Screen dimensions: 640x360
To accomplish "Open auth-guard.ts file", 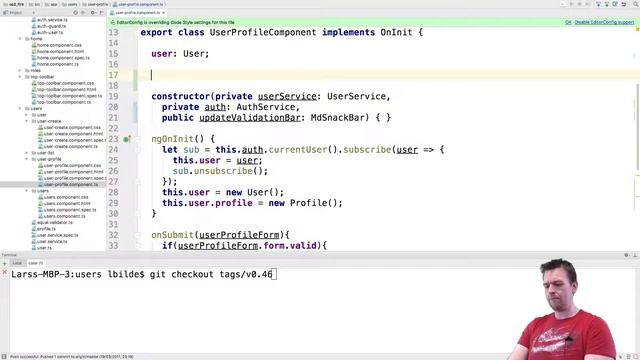I will 49,26.
